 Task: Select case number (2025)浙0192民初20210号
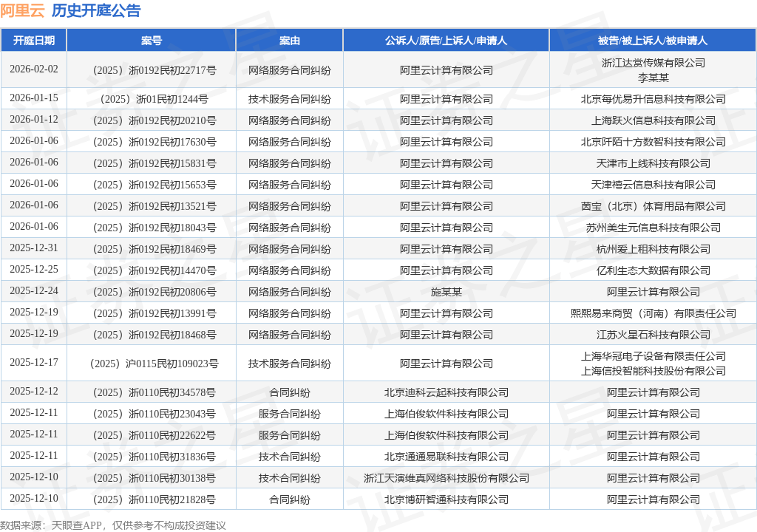point(155,120)
